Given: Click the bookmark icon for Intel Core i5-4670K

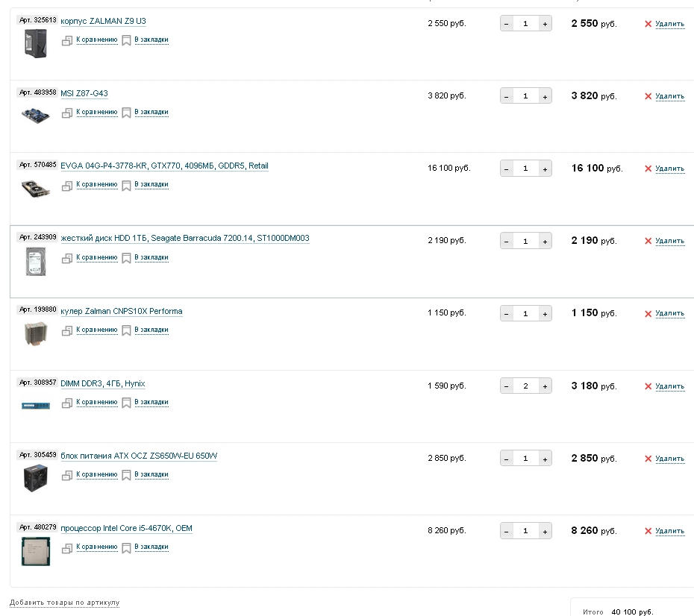Looking at the screenshot, I should pos(127,547).
